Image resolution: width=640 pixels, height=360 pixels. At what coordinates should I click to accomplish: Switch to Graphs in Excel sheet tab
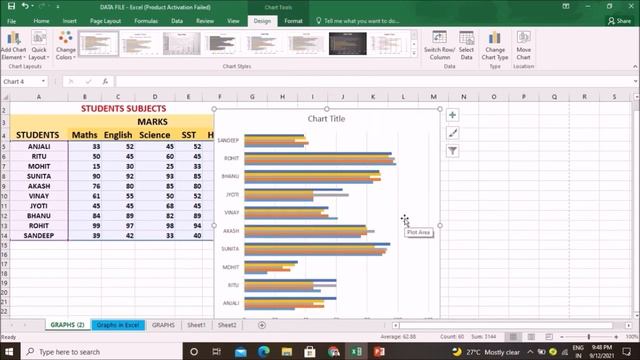[x=118, y=325]
